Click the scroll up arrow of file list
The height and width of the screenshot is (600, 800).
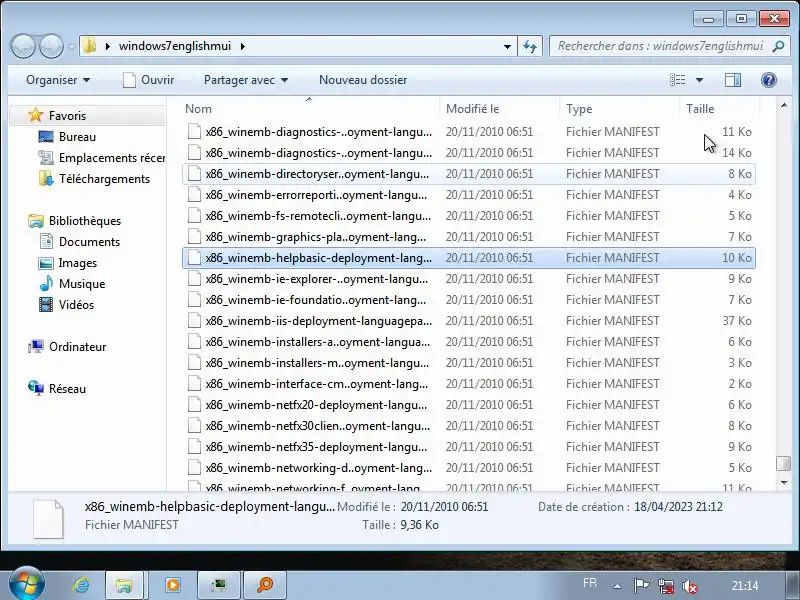[784, 106]
